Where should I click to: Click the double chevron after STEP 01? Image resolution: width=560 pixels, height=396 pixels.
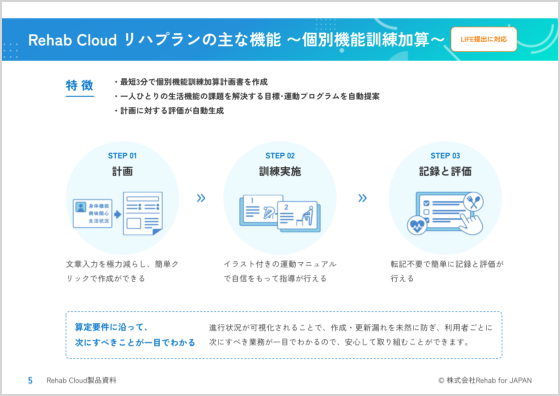201,198
